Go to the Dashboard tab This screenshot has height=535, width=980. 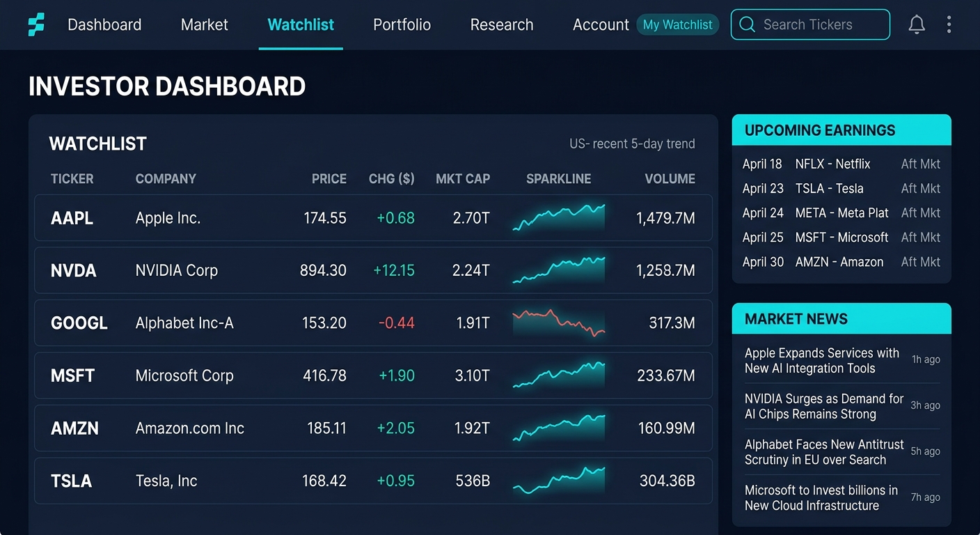point(104,25)
